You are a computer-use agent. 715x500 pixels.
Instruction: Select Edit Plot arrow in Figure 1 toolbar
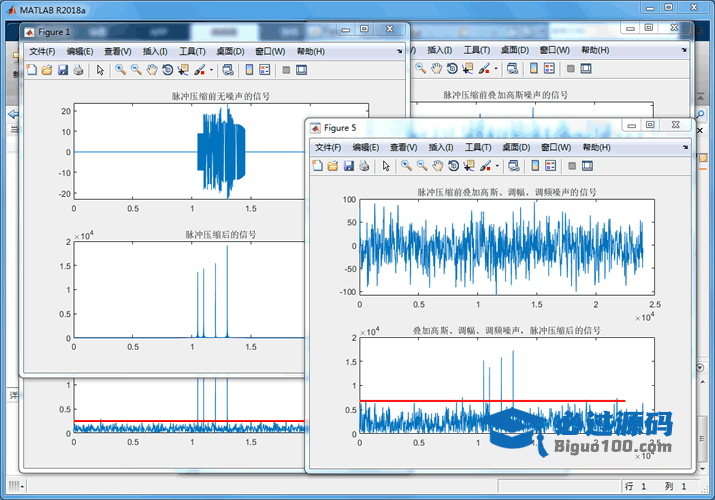click(x=100, y=70)
